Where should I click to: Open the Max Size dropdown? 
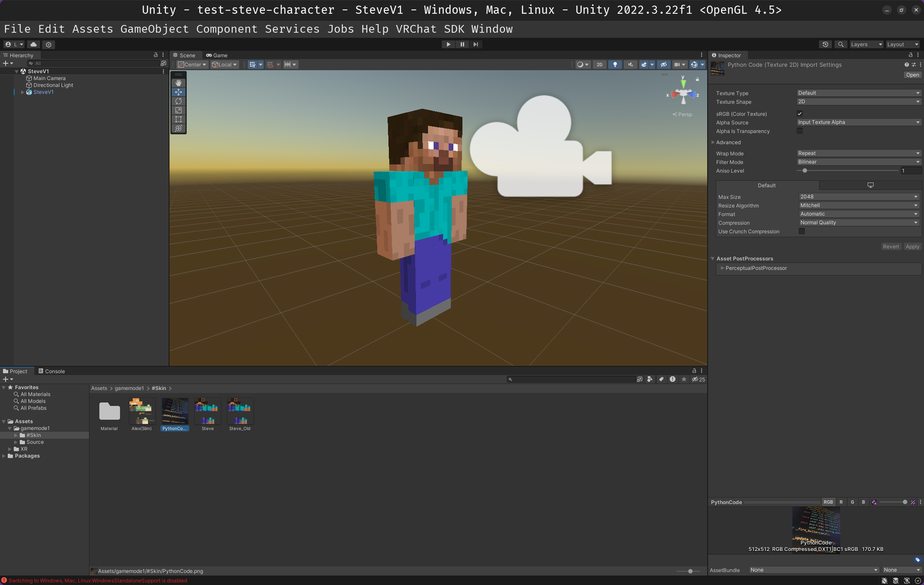tap(859, 197)
